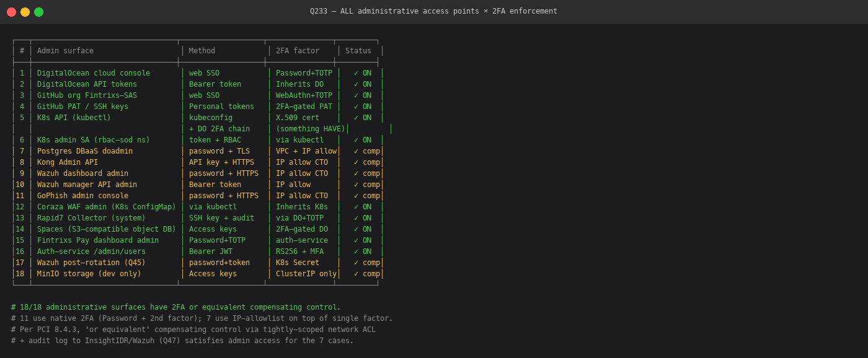Viewport: 868px width, 358px height.
Task: Click '✓ ON' status of Auth-service row
Action: click(x=363, y=251)
